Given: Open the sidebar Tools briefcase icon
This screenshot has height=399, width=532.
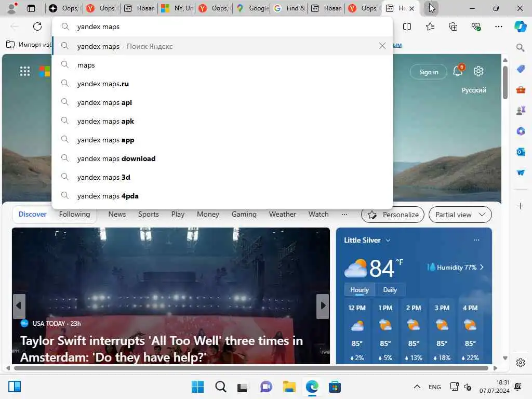Looking at the screenshot, I should tap(521, 90).
